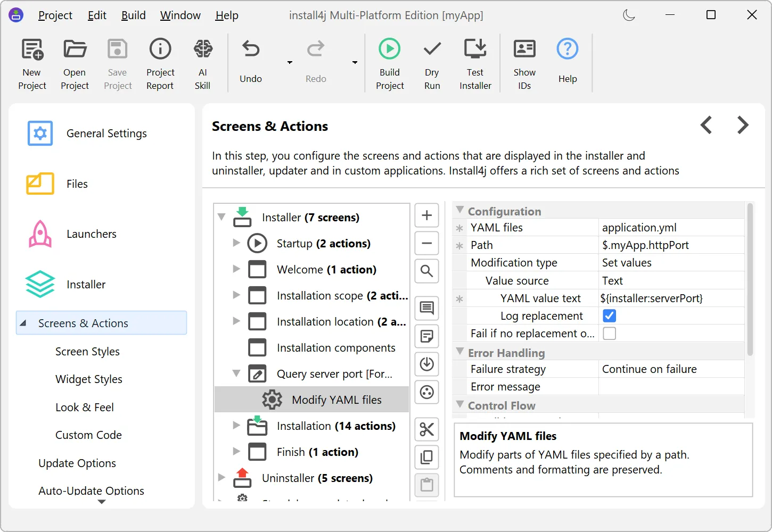Expand the Finish (1 action) node

point(236,451)
